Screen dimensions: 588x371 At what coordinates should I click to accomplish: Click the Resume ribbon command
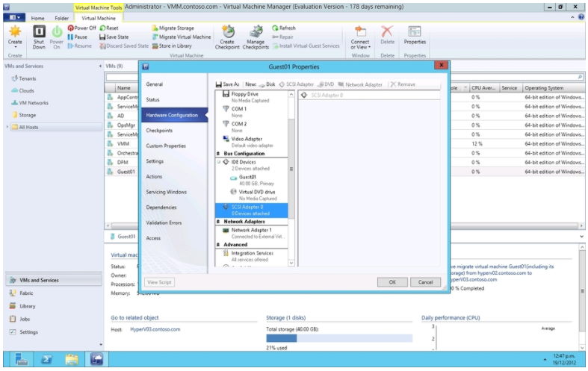pos(80,46)
